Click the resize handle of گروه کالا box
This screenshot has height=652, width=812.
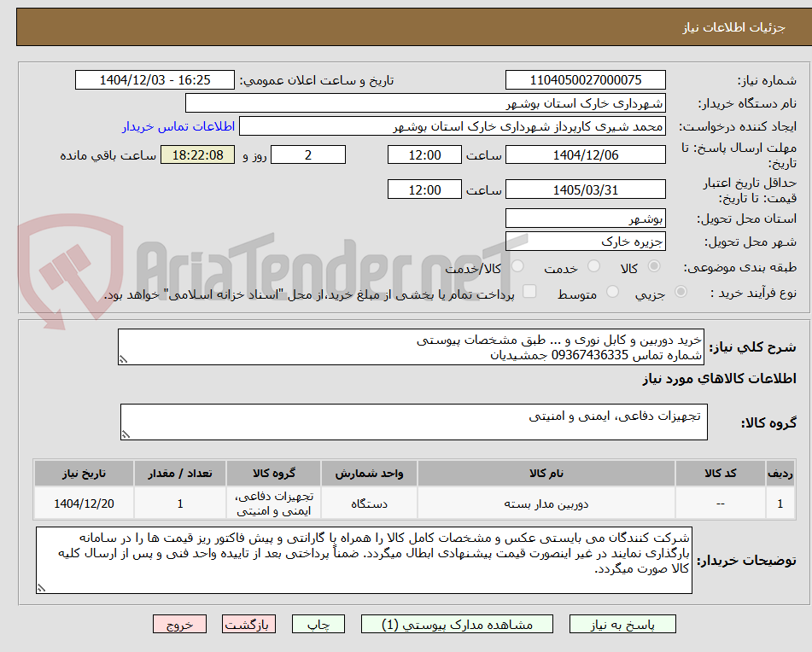(x=126, y=434)
